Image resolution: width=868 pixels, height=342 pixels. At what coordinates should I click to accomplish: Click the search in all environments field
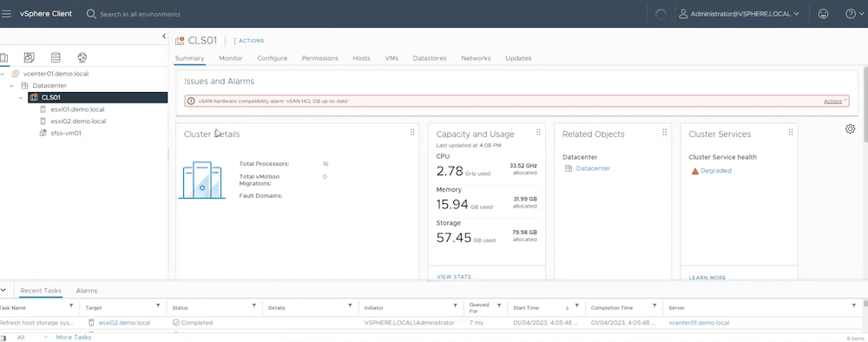(x=140, y=14)
